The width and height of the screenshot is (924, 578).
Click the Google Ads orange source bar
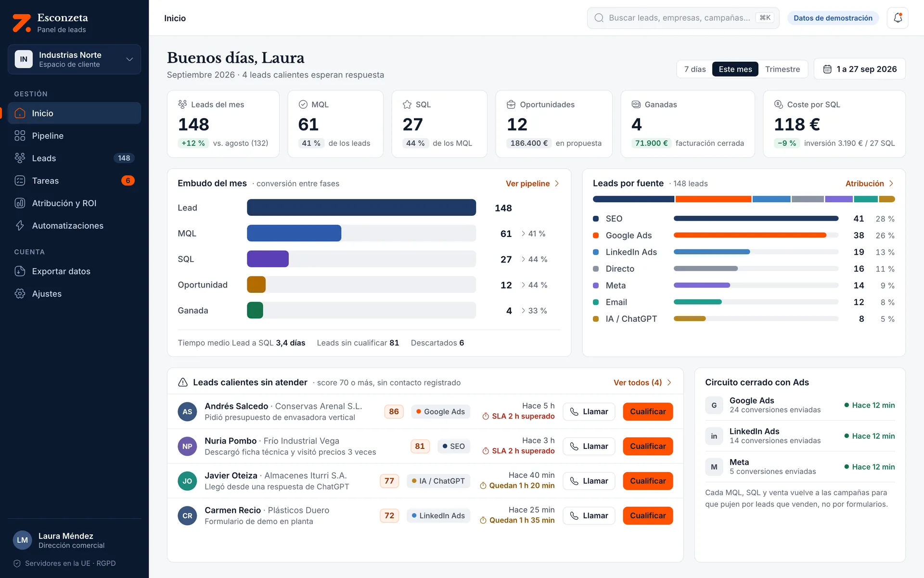pos(750,236)
